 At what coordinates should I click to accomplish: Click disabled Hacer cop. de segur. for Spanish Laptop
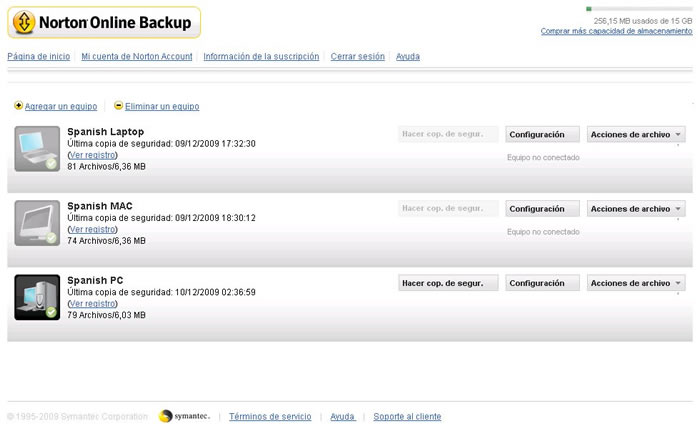pyautogui.click(x=448, y=134)
